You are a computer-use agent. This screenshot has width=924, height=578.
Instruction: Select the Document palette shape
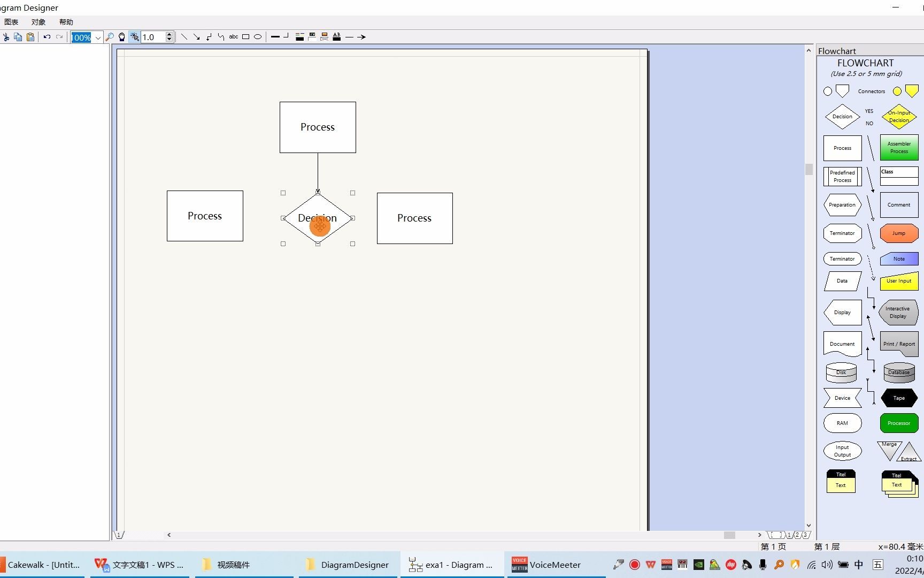point(842,344)
